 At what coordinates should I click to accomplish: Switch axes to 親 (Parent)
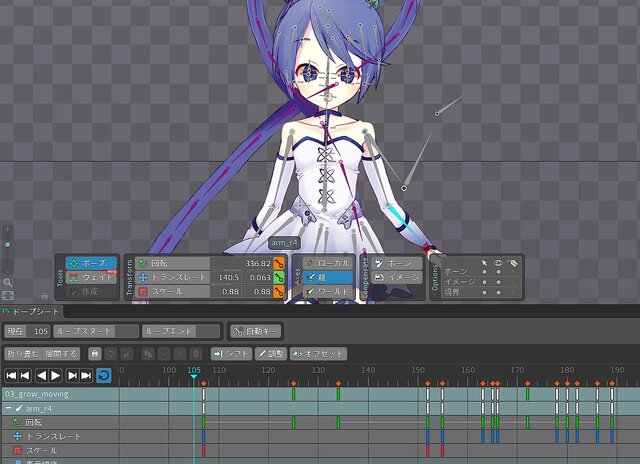click(x=328, y=278)
